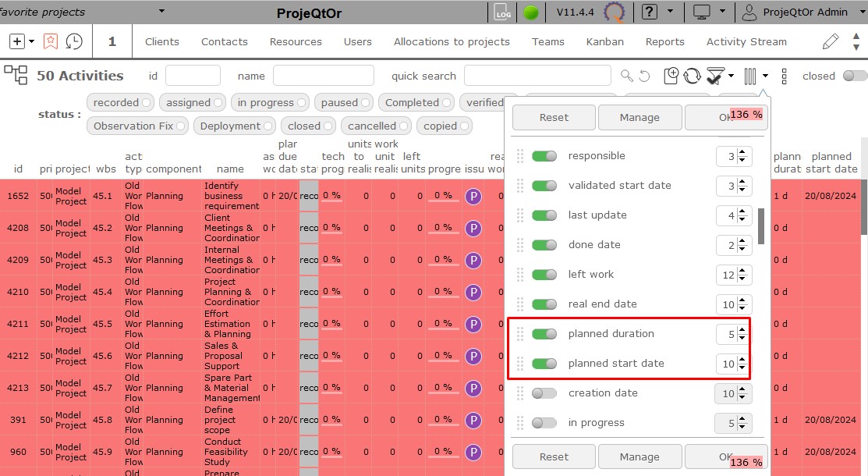The height and width of the screenshot is (476, 868).
Task: Click the new item plus icon
Action: coord(17,41)
